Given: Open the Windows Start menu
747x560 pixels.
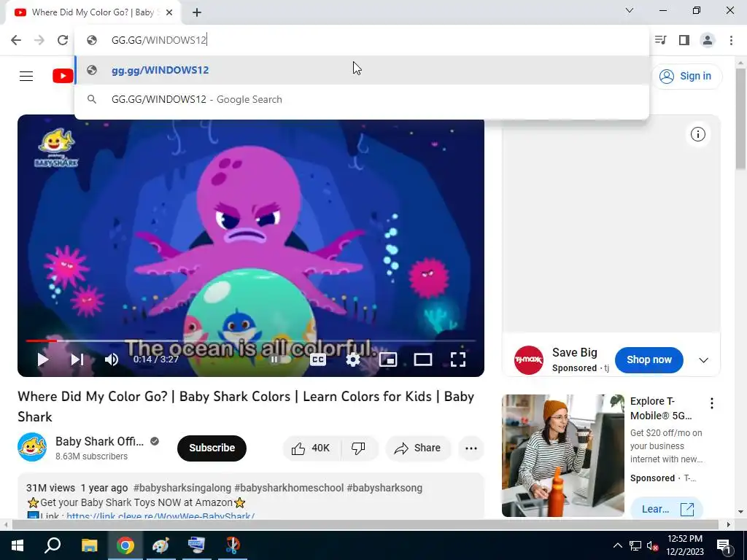Looking at the screenshot, I should (x=18, y=545).
